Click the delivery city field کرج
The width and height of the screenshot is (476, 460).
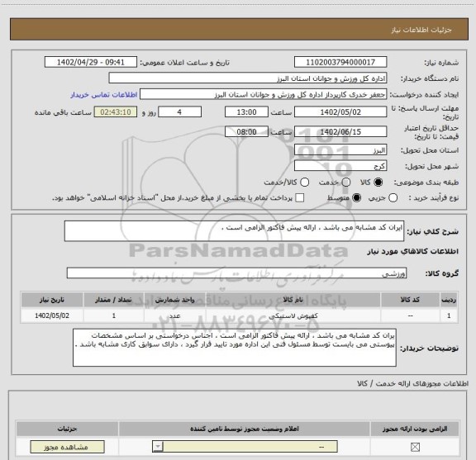point(340,166)
